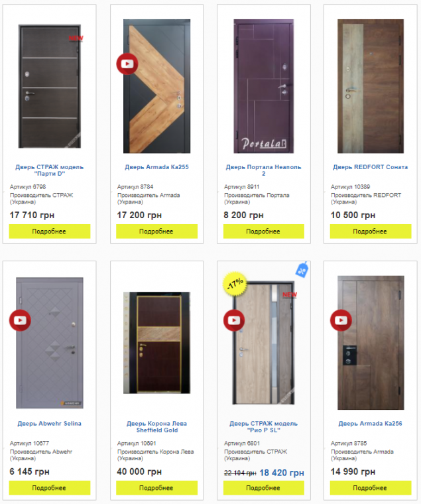
Task: Click Подробнее under 14 990 грн price
Action: point(370,487)
